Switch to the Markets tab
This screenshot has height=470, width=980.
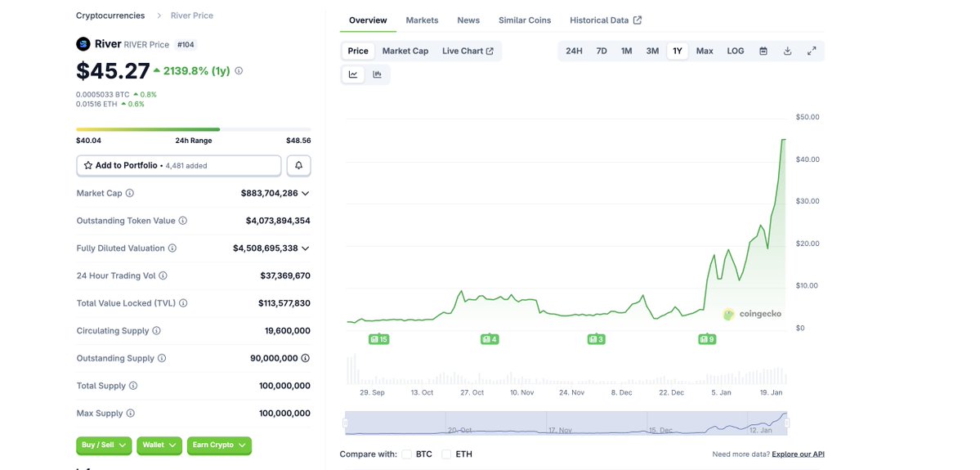coord(422,20)
